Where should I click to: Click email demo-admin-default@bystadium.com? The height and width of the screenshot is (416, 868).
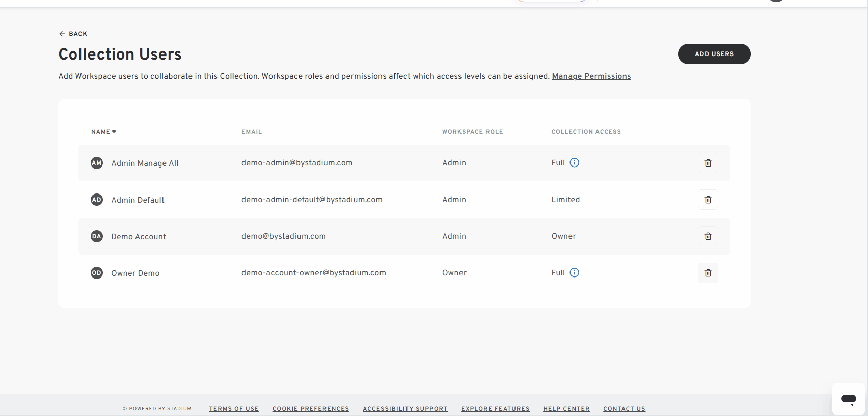click(x=312, y=200)
